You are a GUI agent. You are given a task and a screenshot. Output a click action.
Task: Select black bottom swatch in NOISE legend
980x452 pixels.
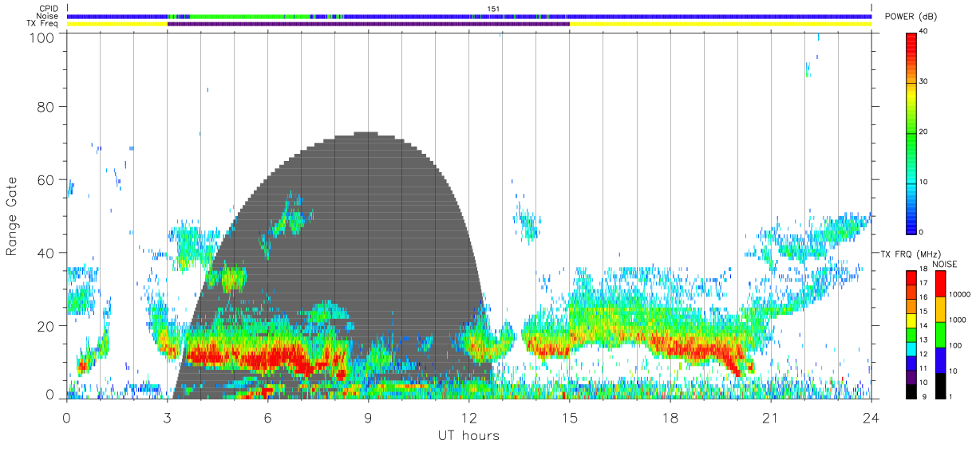pyautogui.click(x=941, y=385)
